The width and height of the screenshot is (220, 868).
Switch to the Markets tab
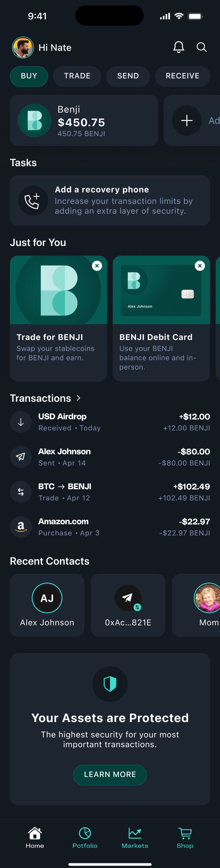pos(135,837)
